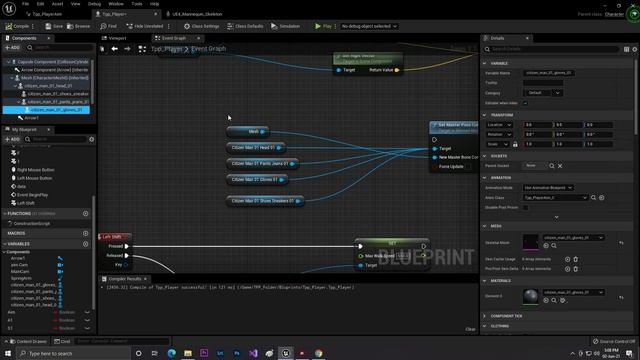Screen dimensions: 640x360
Task: Open the Tools menu
Action: (137, 4)
